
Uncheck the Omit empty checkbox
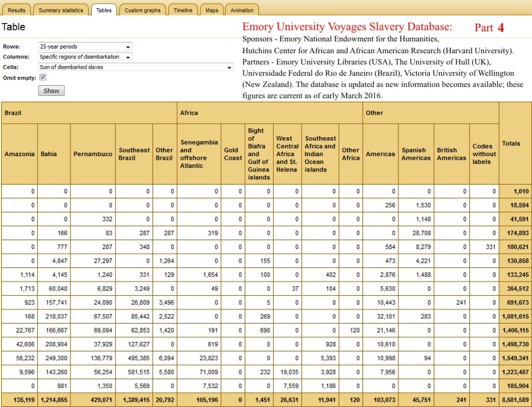pyautogui.click(x=43, y=77)
